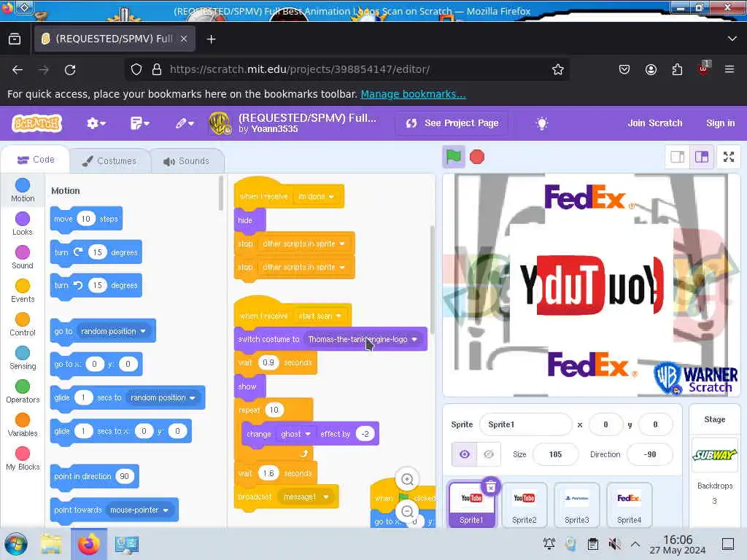Click the Tutorials lightbulb icon
Image resolution: width=747 pixels, height=560 pixels.
click(542, 123)
